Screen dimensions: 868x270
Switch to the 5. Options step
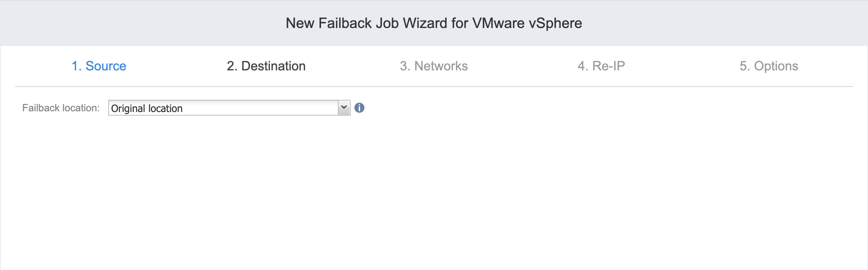(769, 66)
